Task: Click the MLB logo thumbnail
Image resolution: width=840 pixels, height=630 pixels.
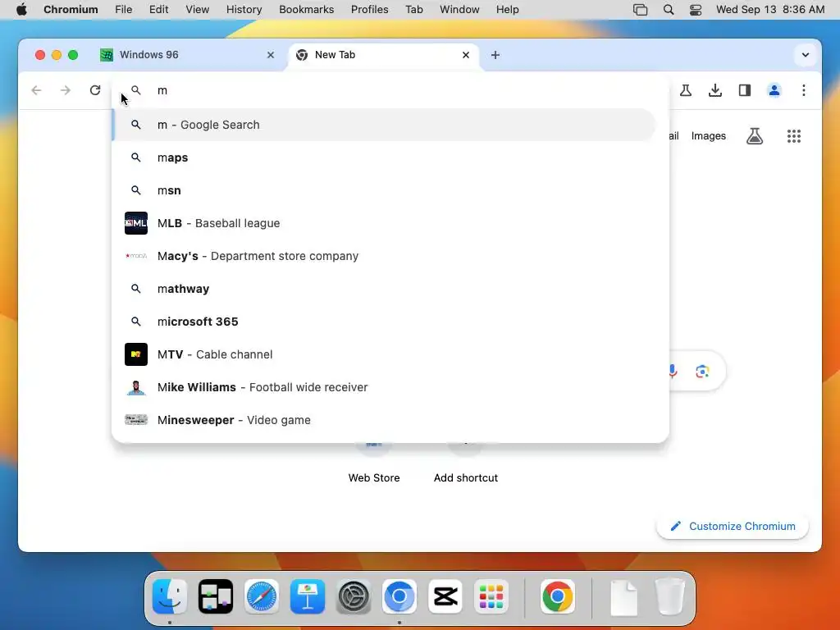Action: (x=136, y=223)
